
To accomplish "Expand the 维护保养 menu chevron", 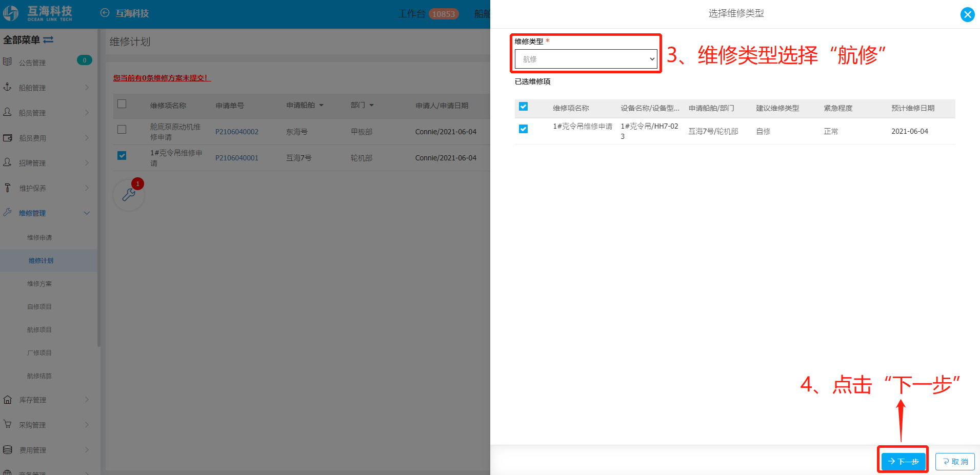I will pyautogui.click(x=87, y=188).
